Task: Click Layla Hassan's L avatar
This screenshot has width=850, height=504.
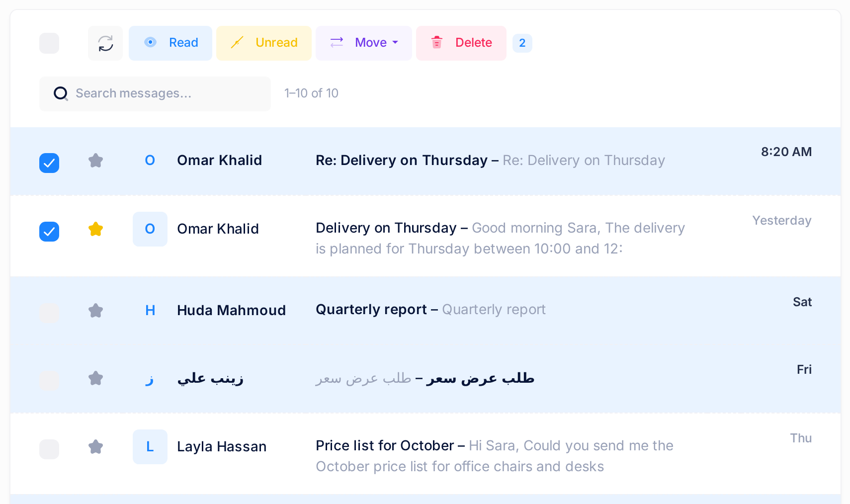Action: coord(150,447)
